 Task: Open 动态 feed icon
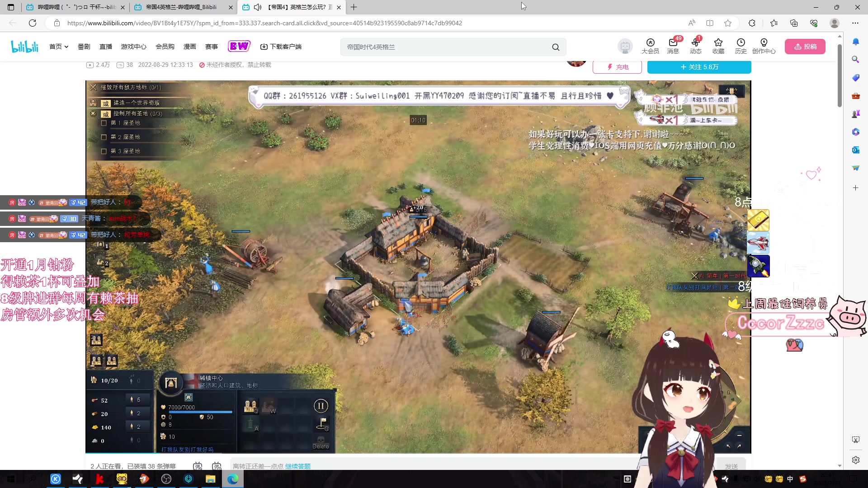[x=696, y=47]
